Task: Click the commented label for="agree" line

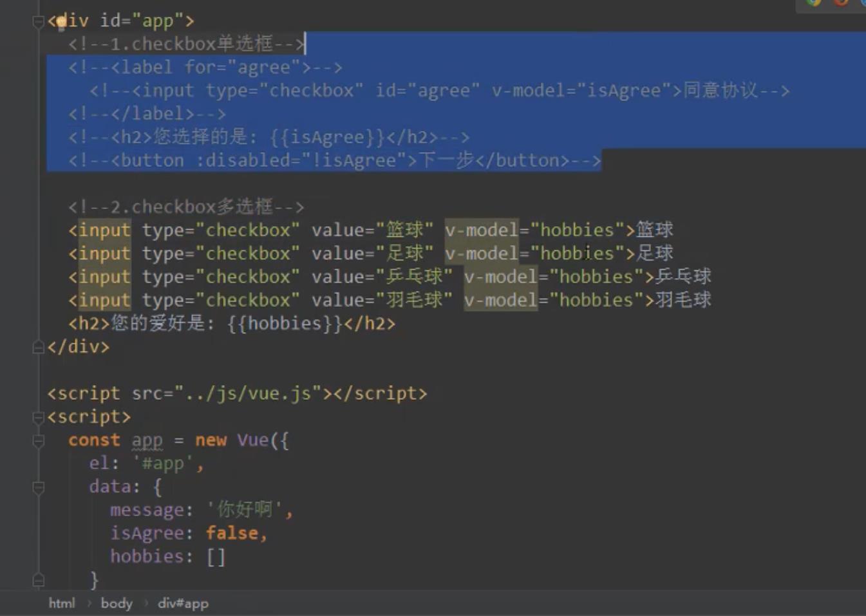Action: tap(205, 67)
